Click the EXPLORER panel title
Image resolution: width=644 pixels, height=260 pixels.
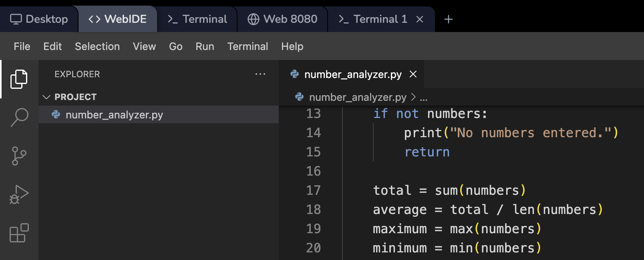click(77, 74)
